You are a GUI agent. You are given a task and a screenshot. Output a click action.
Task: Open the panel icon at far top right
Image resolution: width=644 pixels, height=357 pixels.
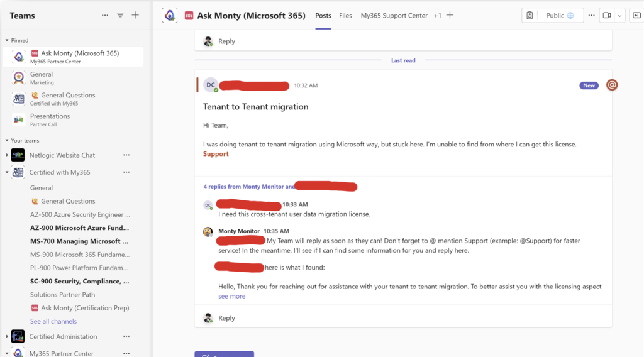pyautogui.click(x=636, y=16)
